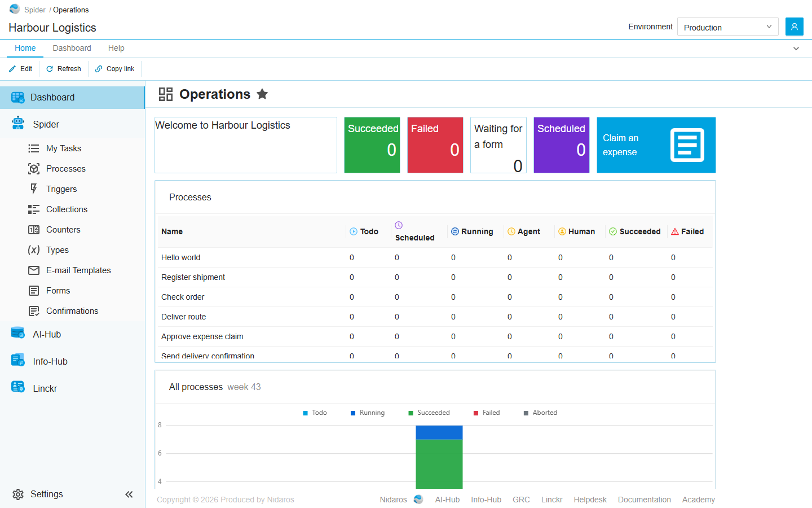Click the purple Scheduled tile
The image size is (812, 508).
[562, 145]
